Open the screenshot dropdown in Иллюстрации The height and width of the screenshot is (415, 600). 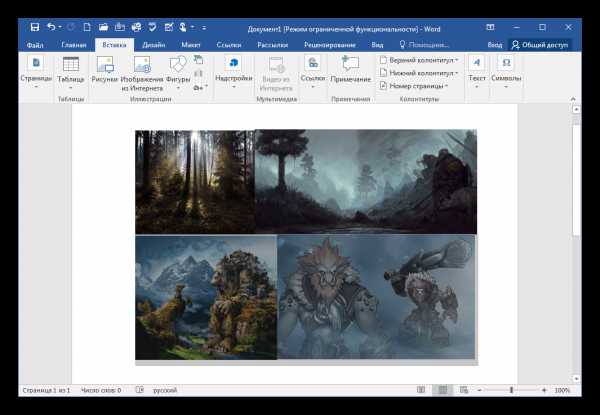coord(201,87)
